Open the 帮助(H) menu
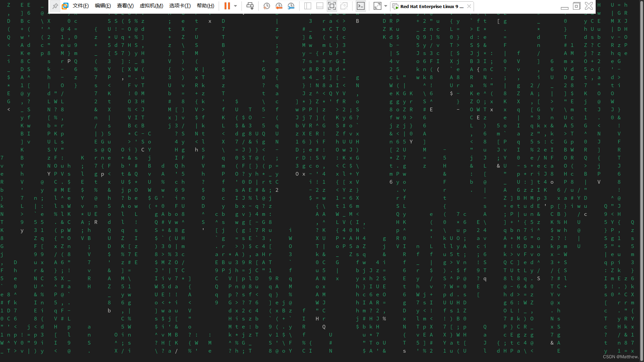Screen dimensions: 644x362 pos(205,6)
